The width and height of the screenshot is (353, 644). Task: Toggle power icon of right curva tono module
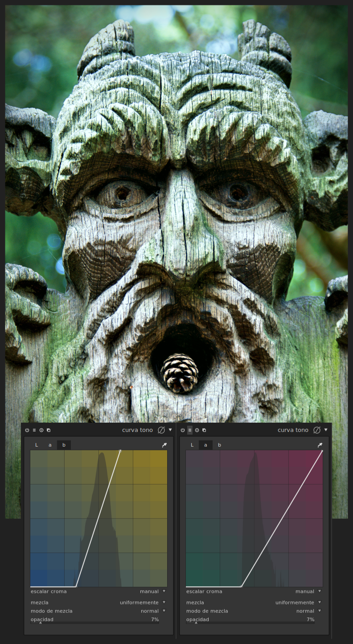183,430
